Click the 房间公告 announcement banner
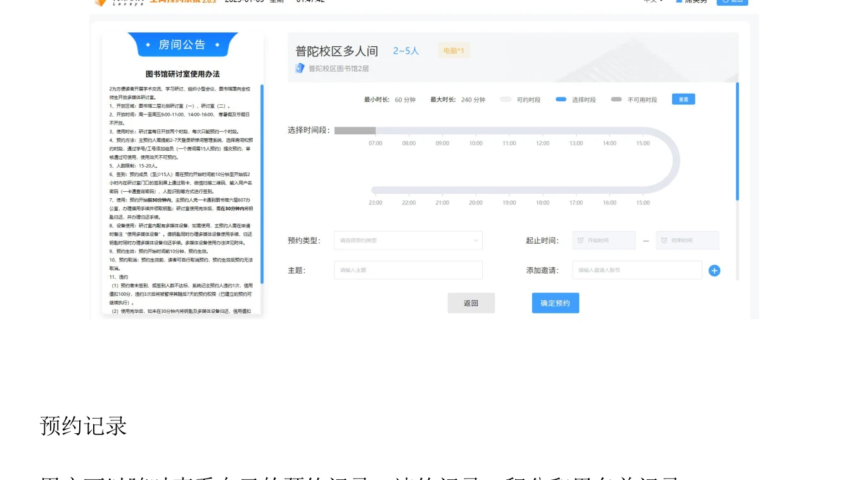The width and height of the screenshot is (868, 480). coord(182,44)
